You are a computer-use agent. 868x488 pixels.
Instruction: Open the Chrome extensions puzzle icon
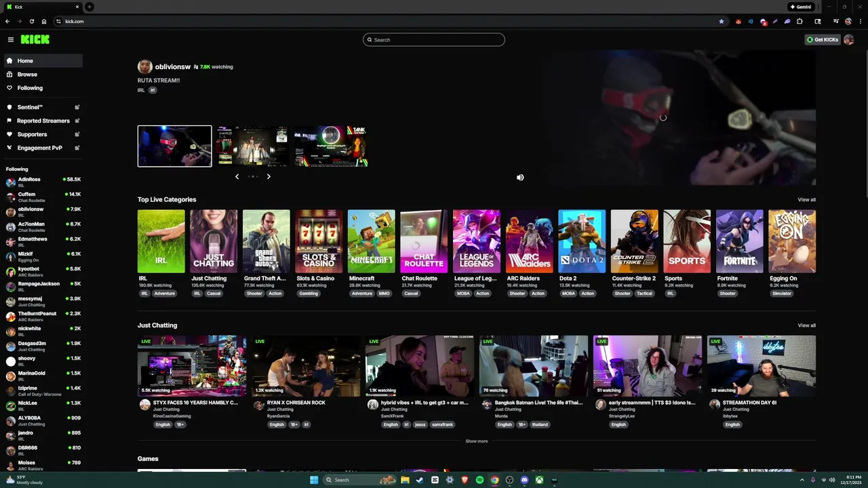pyautogui.click(x=800, y=21)
